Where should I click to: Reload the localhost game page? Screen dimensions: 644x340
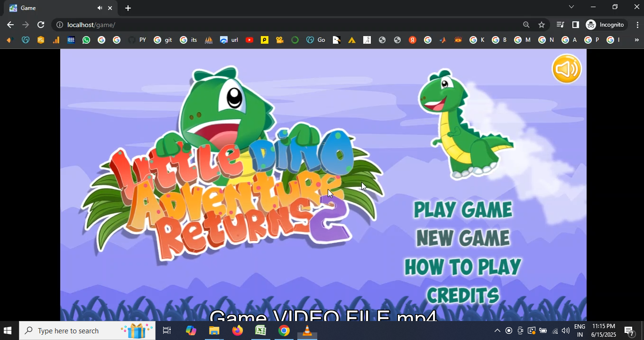click(x=41, y=25)
